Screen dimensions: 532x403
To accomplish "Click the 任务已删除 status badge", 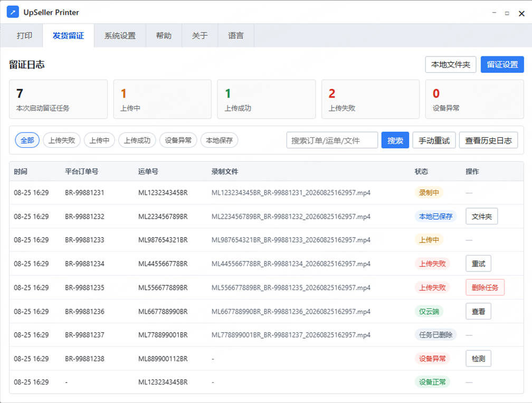I will 435,335.
